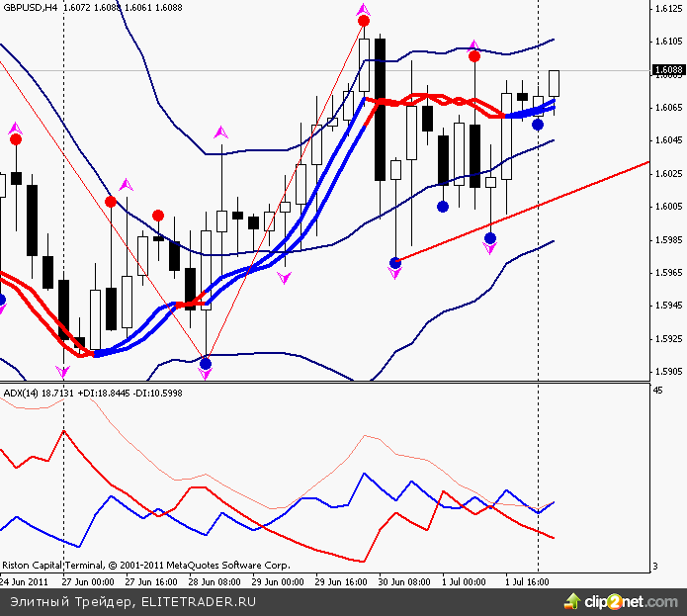The image size is (687, 616).
Task: Click the GBPUSD,H4 chart title
Action: coord(29,7)
